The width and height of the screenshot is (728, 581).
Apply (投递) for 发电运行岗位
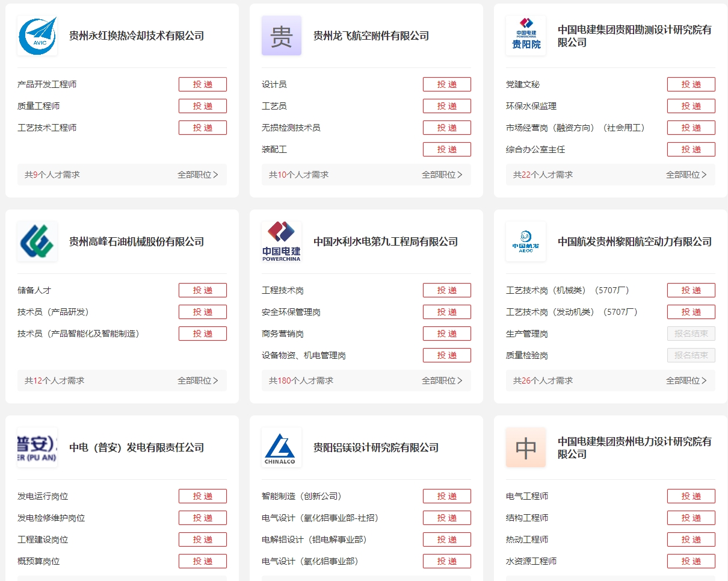point(203,496)
